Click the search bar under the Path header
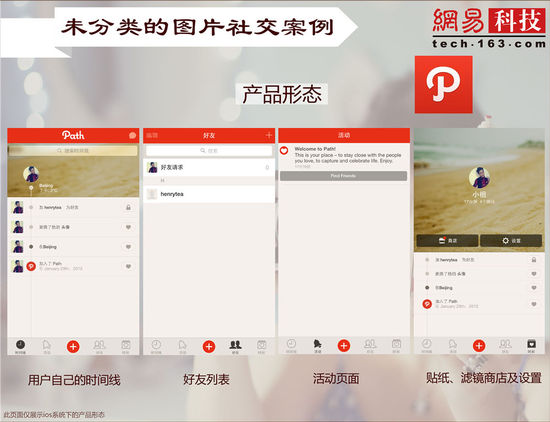 point(73,151)
